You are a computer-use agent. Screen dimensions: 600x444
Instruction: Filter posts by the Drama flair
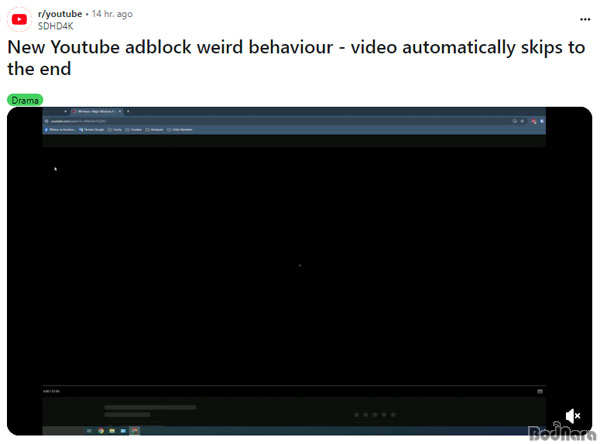pyautogui.click(x=25, y=100)
